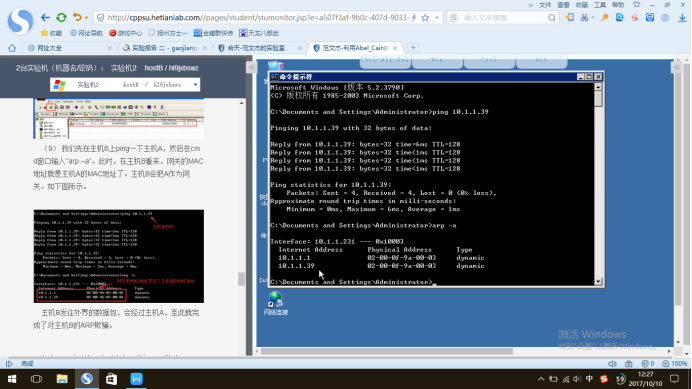The width and height of the screenshot is (692, 389).
Task: Open the address bar dropdown arrow
Action: [437, 18]
